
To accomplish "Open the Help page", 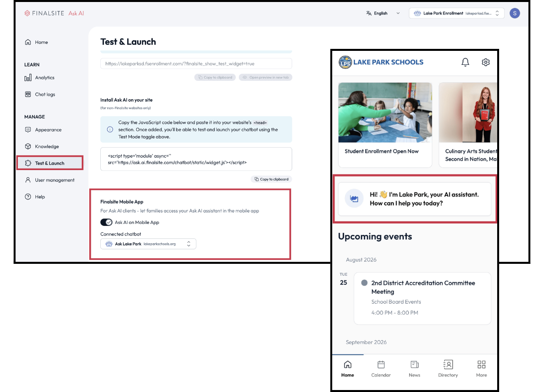I will coord(35,196).
